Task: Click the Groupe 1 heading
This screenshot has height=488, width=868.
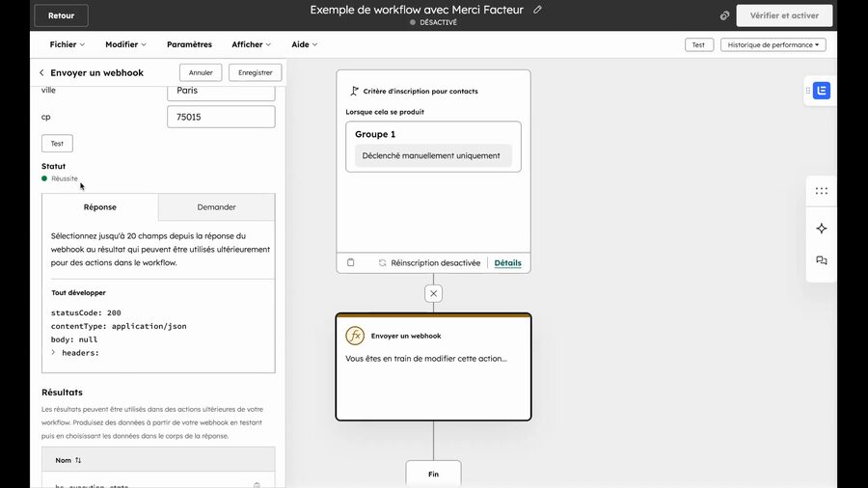Action: point(375,134)
